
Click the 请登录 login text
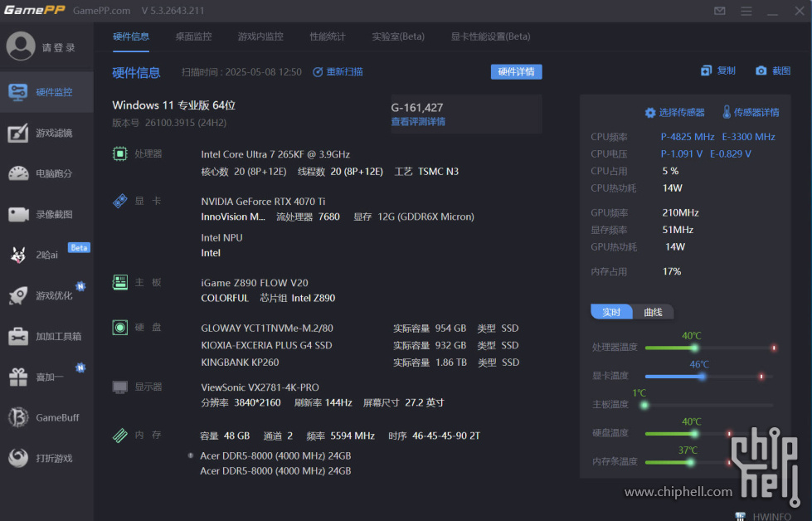(x=59, y=47)
